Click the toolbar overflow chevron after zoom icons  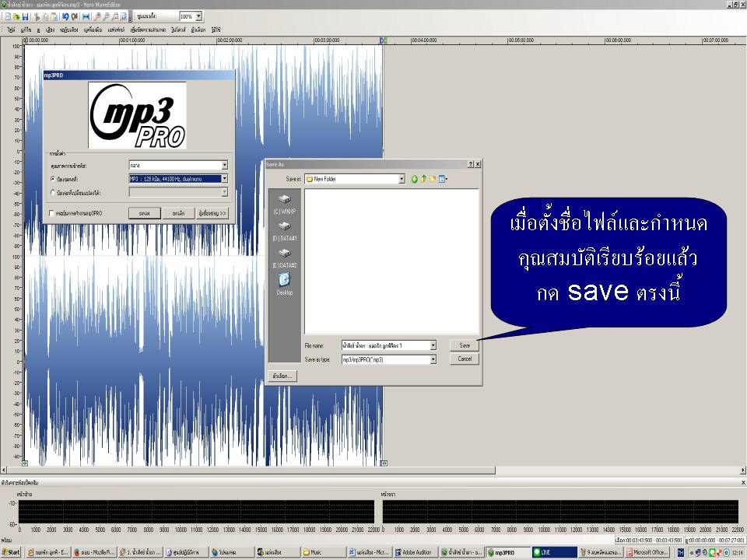point(131,18)
